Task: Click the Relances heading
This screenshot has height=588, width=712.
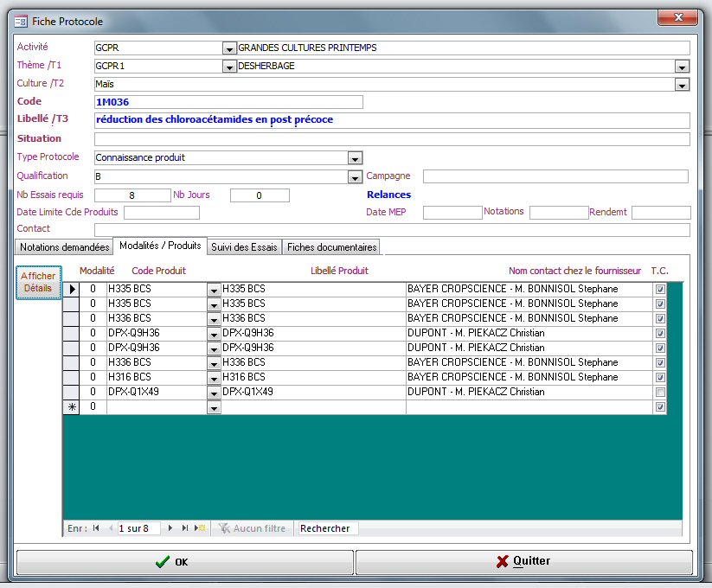Action: [x=388, y=195]
